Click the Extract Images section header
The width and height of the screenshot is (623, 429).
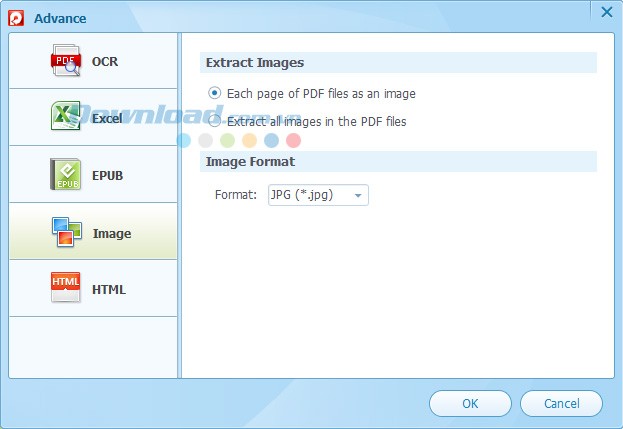398,62
